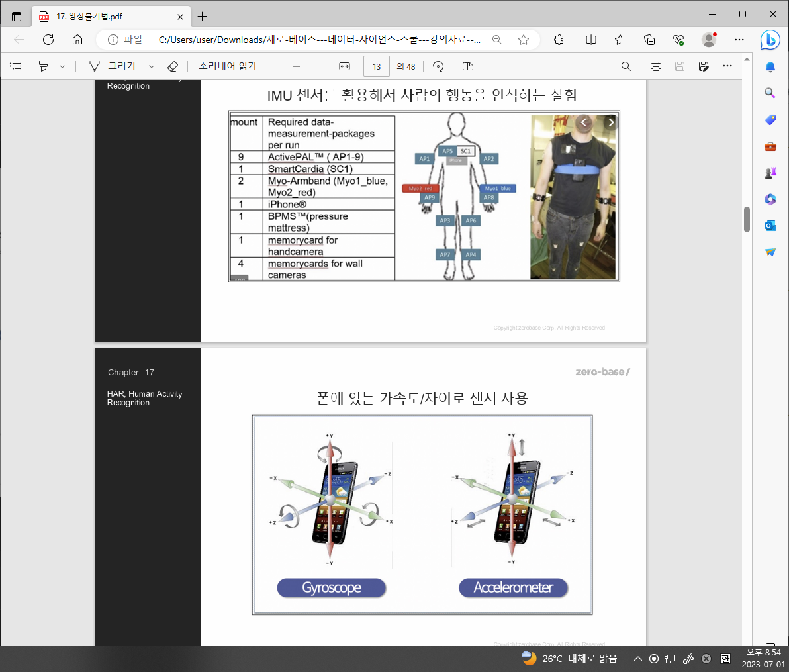
Task: Open sidebar Shopping tag
Action: click(770, 120)
